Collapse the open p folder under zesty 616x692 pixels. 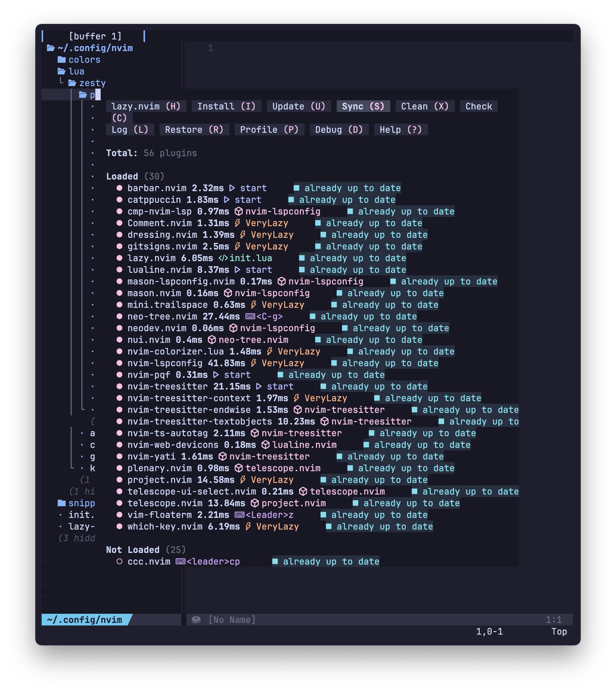tap(83, 95)
